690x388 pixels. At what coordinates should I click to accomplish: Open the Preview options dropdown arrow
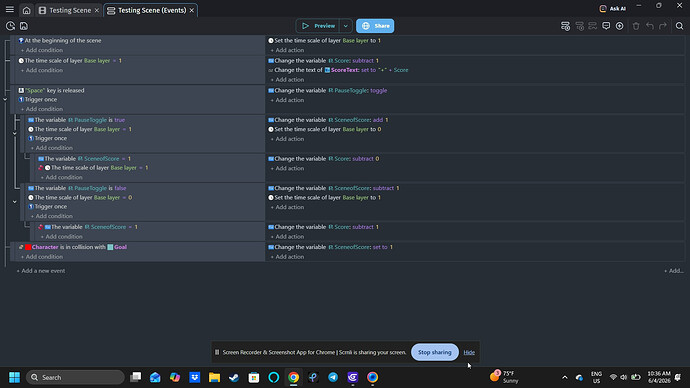(x=346, y=26)
